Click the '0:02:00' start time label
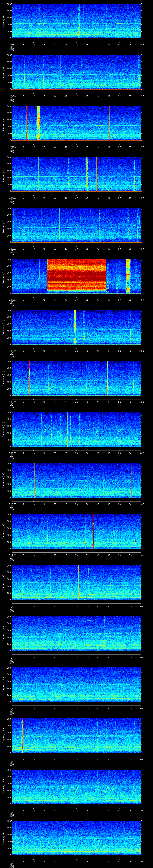 (x=12, y=96)
